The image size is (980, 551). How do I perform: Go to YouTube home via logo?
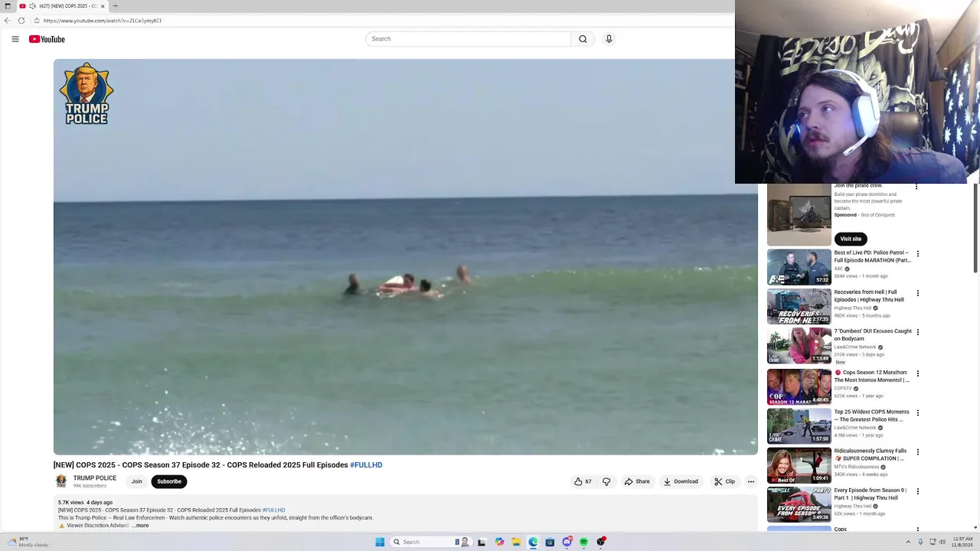(47, 39)
